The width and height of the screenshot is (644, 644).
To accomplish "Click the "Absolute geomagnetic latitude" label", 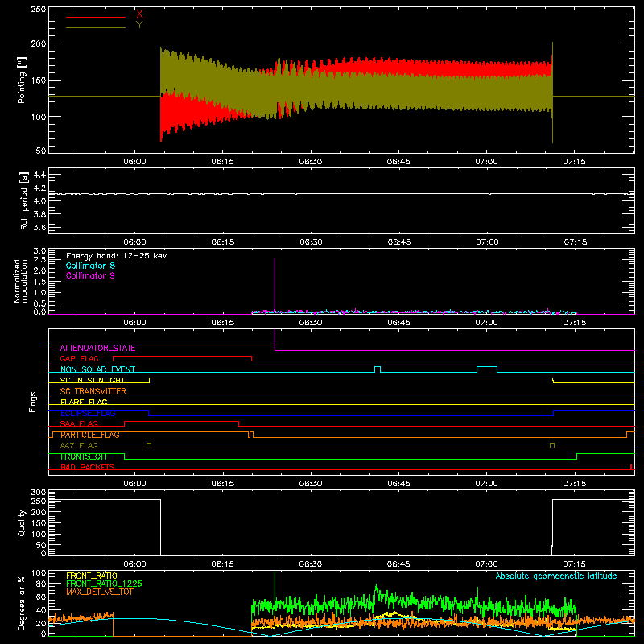I will [x=556, y=576].
